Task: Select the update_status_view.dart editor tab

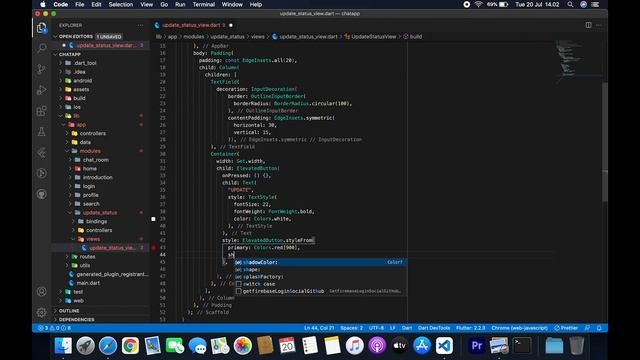Action: tap(193, 25)
